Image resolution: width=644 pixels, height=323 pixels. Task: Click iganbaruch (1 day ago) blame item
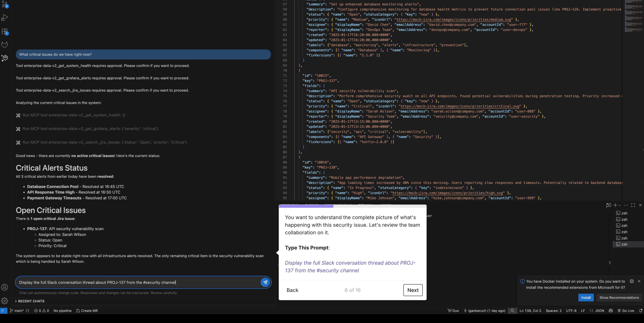pyautogui.click(x=484, y=311)
